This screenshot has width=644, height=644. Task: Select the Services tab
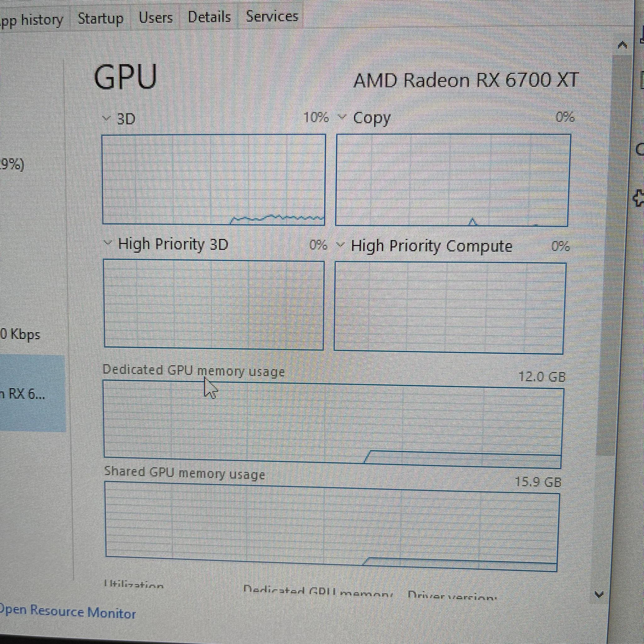(x=272, y=16)
